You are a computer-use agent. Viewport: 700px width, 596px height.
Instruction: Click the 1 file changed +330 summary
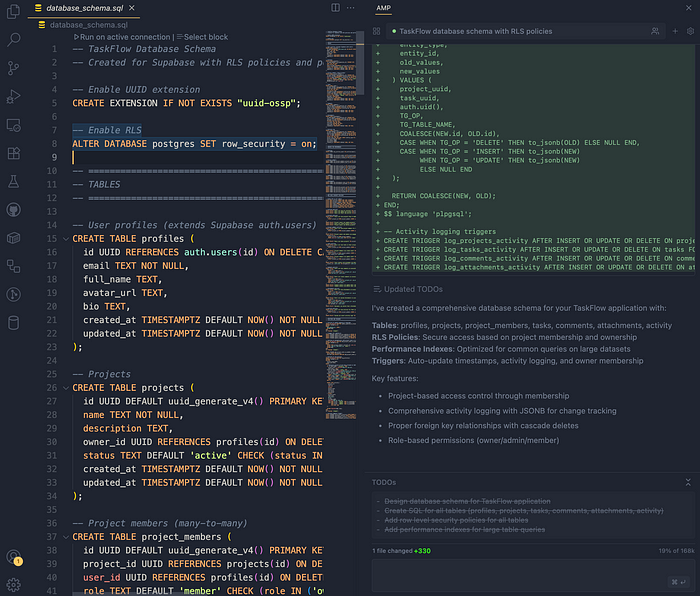pyautogui.click(x=401, y=551)
